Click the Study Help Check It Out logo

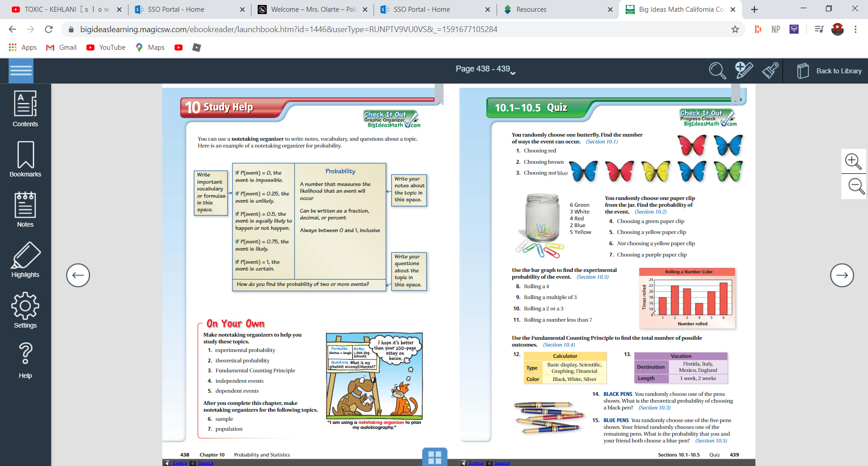coord(392,119)
